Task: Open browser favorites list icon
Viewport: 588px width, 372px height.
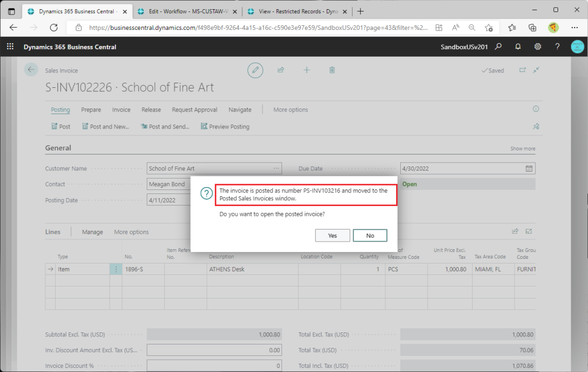Action: tap(512, 28)
